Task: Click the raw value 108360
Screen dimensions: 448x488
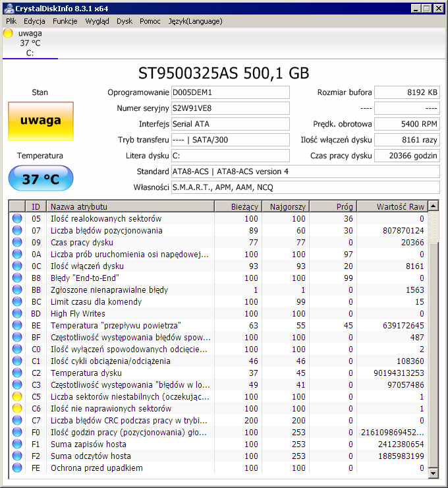Action: (410, 361)
